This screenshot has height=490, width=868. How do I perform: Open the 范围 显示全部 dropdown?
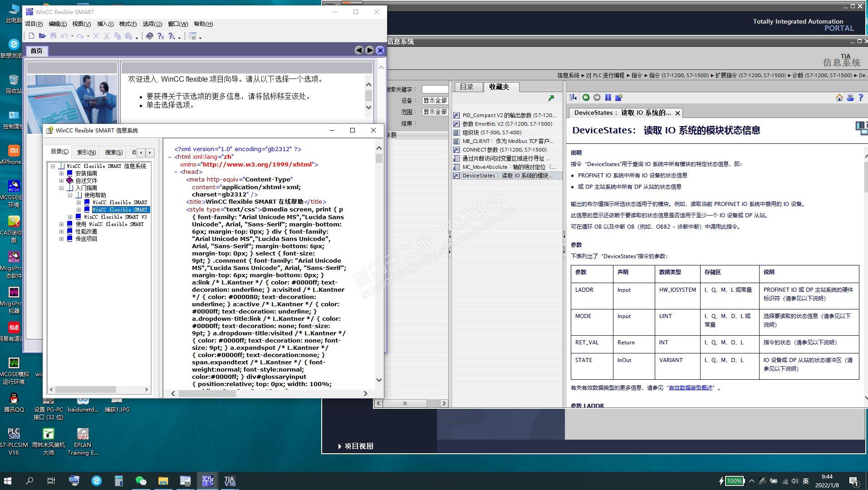point(435,112)
